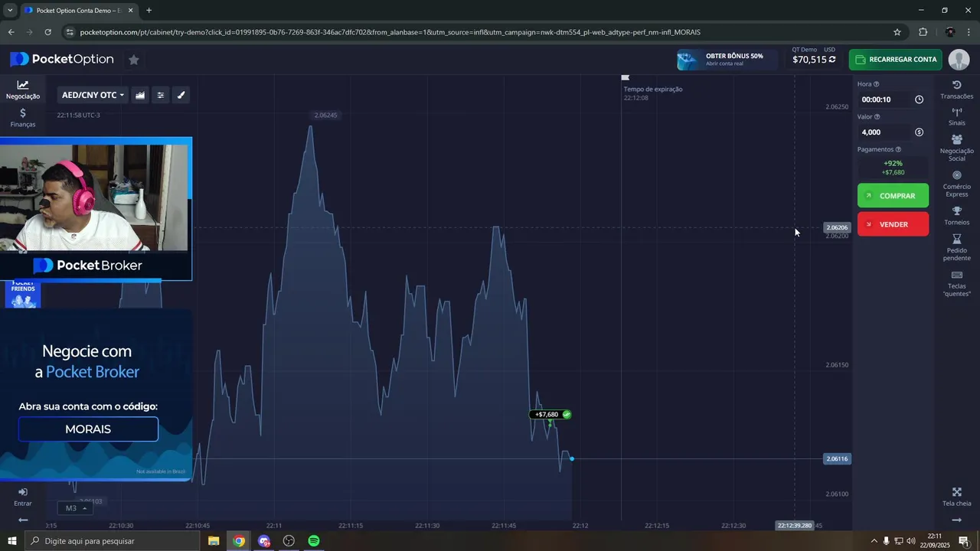Click the 2.06116 current price label
Viewport: 980px width, 551px height.
(x=837, y=458)
